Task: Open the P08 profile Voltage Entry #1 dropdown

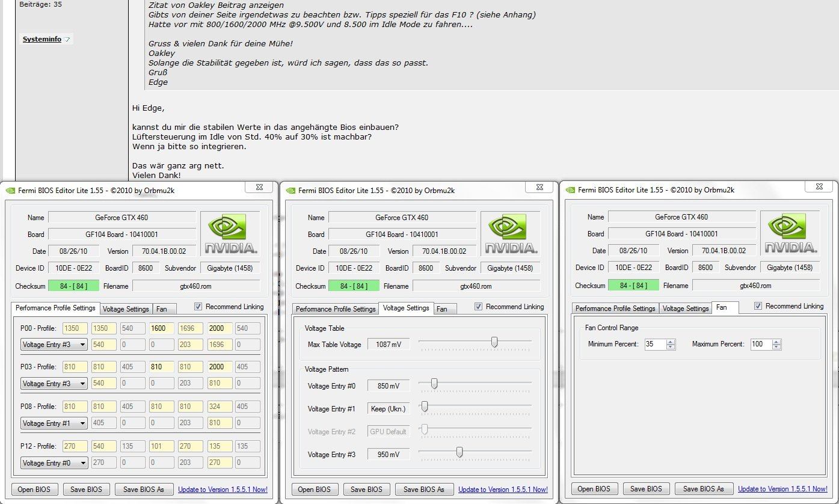Action: (54, 423)
